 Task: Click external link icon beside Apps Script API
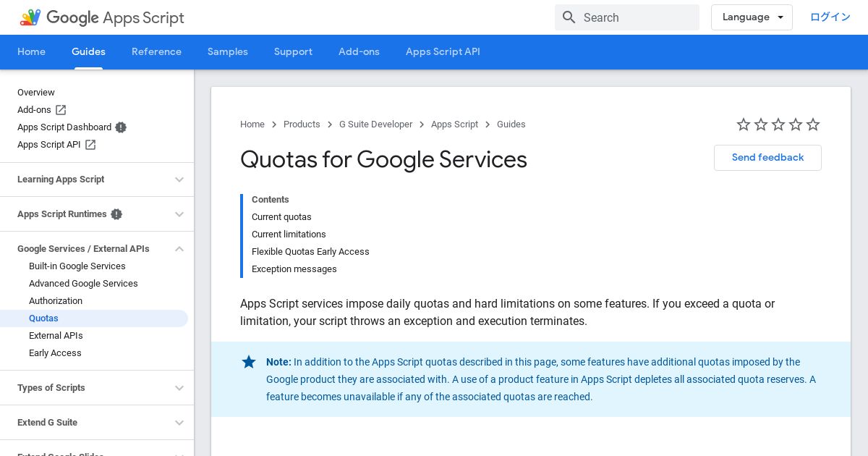[90, 145]
